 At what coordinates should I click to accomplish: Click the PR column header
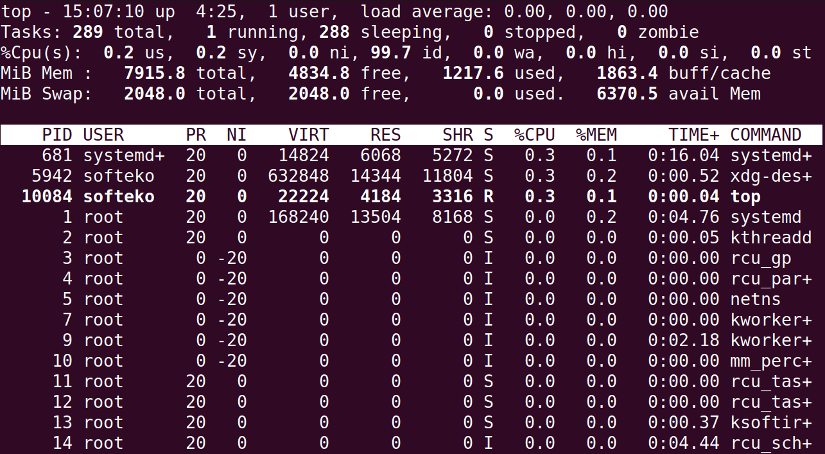[196, 135]
